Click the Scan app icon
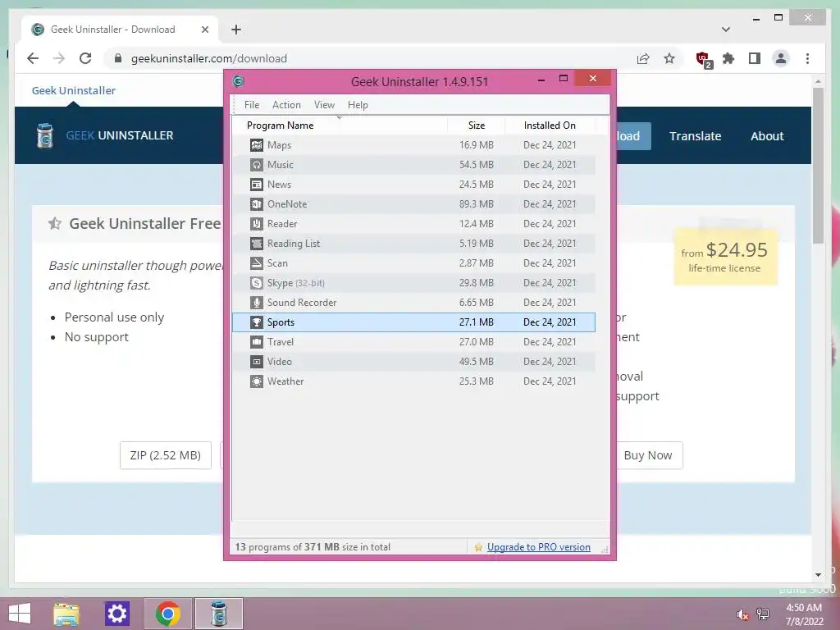The image size is (840, 630). [257, 263]
